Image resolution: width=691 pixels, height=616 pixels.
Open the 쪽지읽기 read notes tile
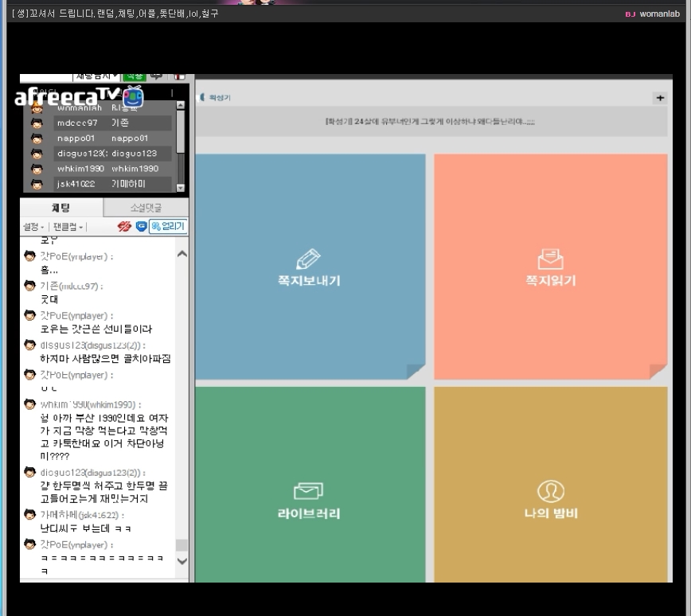(x=550, y=267)
